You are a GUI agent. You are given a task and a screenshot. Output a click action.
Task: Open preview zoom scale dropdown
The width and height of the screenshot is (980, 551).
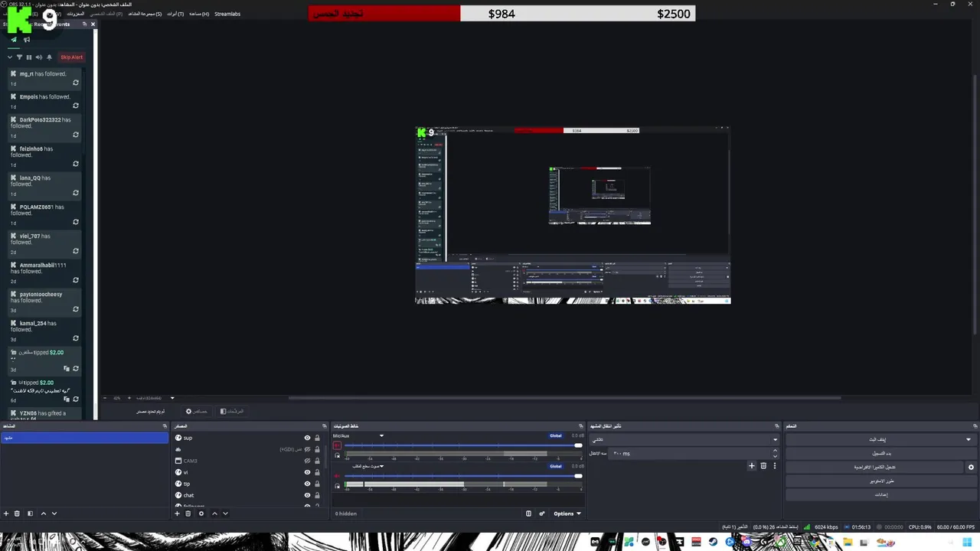pos(172,398)
